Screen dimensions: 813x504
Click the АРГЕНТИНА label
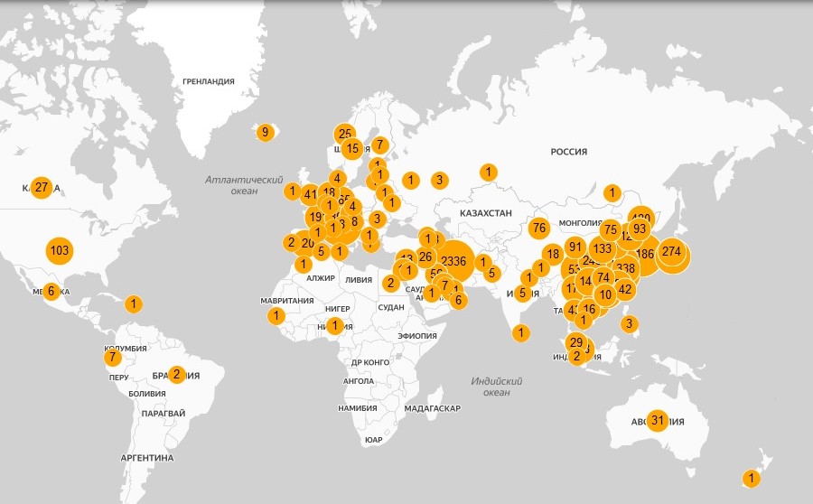[147, 458]
